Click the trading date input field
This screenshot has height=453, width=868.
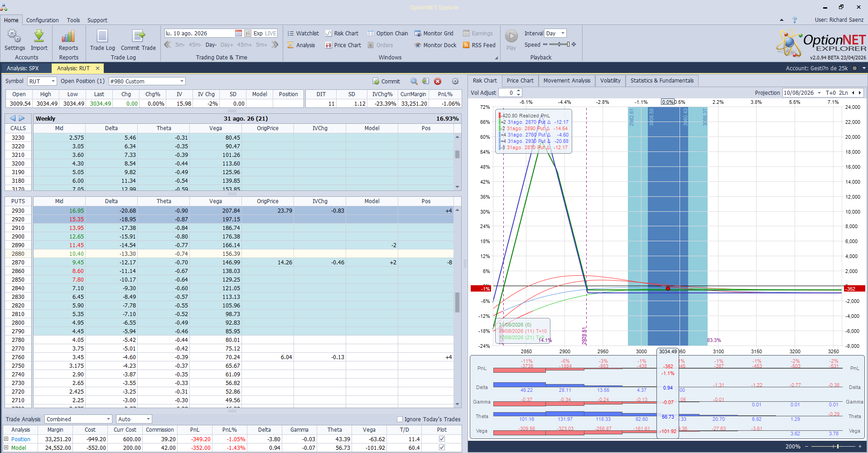[199, 33]
